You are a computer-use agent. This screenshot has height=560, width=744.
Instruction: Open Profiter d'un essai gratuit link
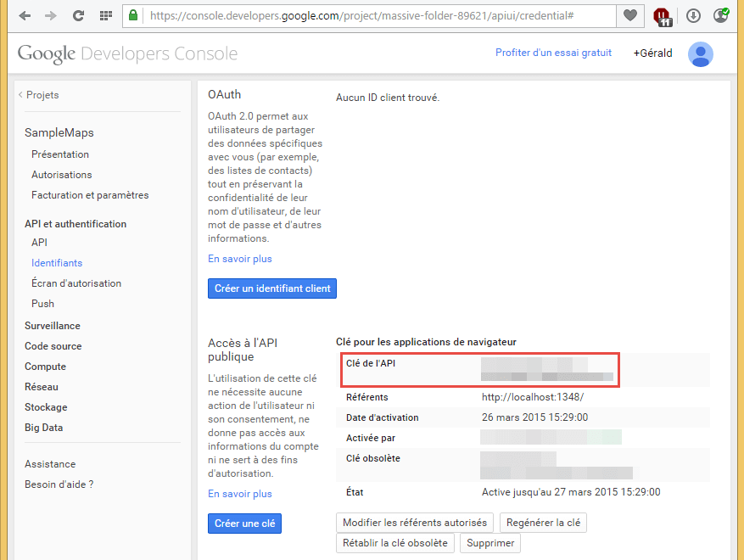click(553, 53)
